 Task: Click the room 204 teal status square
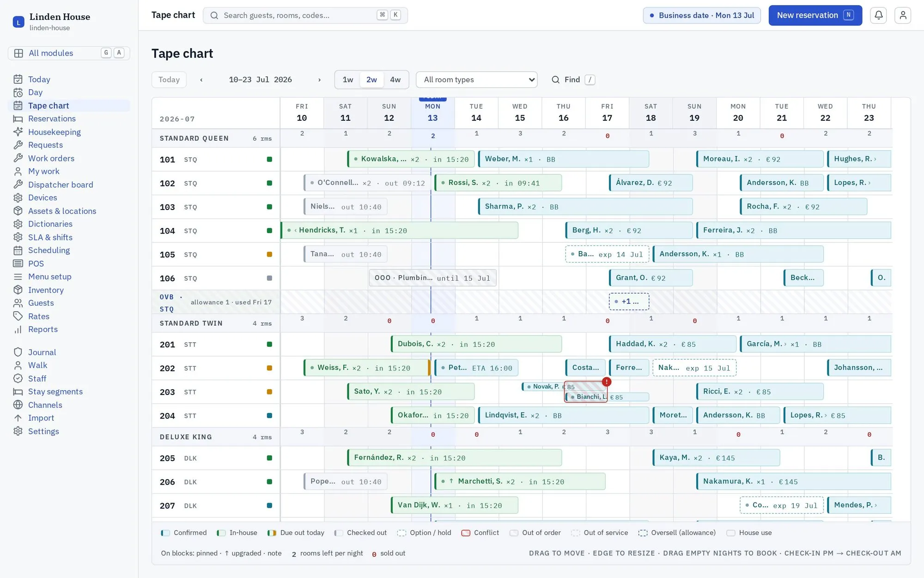point(269,415)
